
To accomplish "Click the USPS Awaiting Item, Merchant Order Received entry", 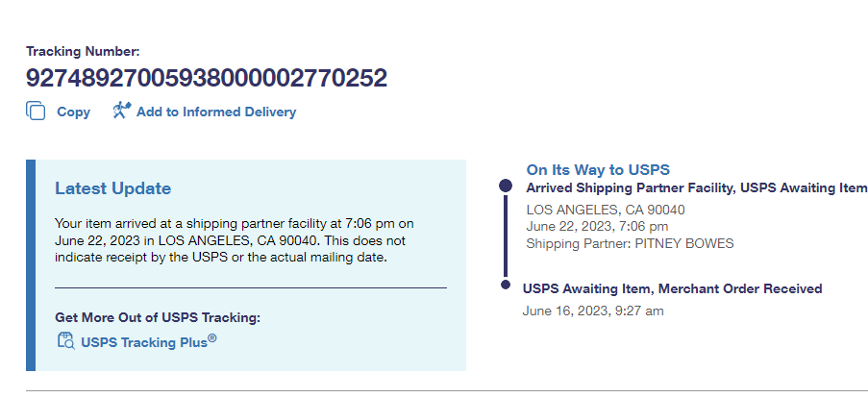I will tap(672, 288).
